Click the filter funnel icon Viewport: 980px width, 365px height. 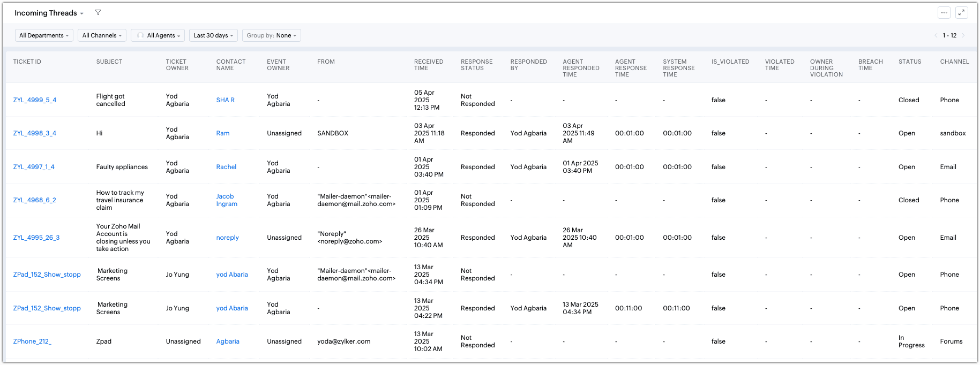point(98,13)
